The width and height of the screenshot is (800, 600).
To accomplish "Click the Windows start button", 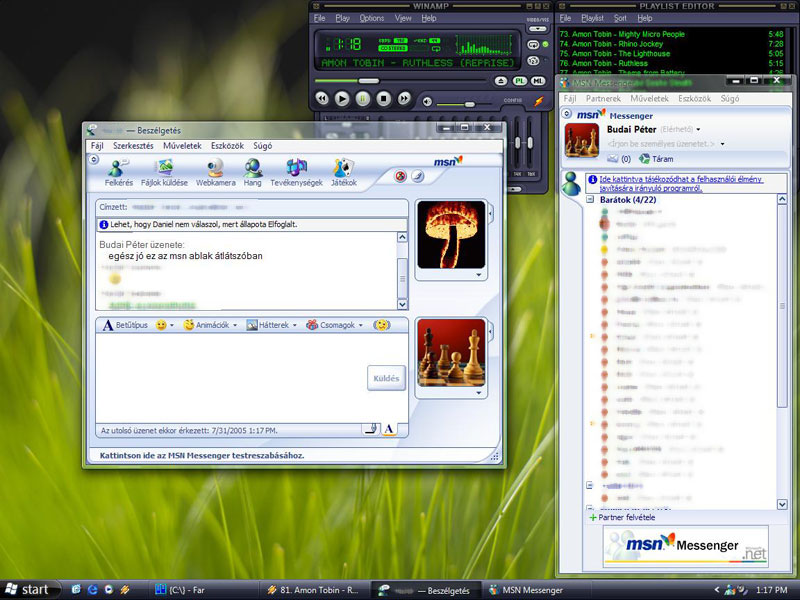I will [30, 590].
